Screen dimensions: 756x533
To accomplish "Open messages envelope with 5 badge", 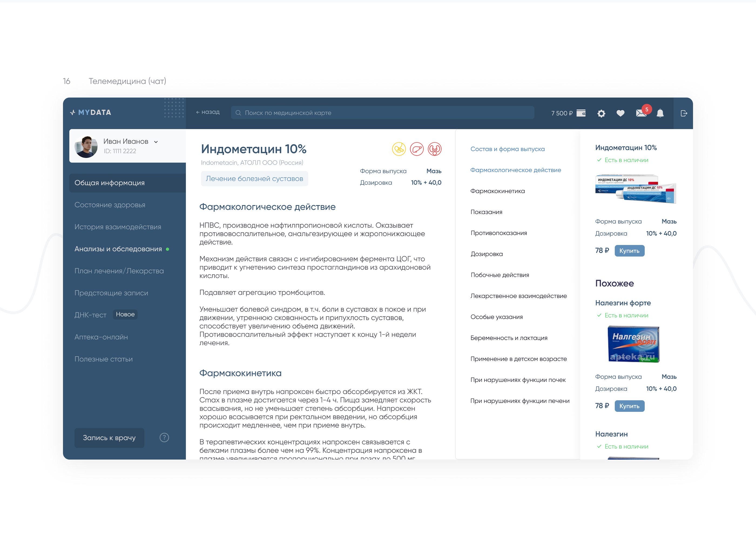I will pyautogui.click(x=641, y=113).
